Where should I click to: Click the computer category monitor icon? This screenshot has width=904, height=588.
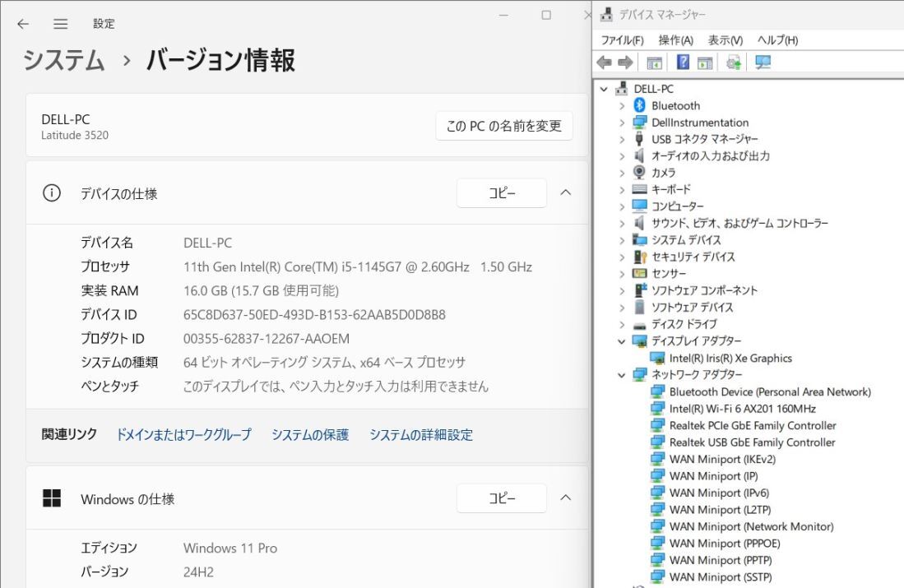pyautogui.click(x=639, y=206)
